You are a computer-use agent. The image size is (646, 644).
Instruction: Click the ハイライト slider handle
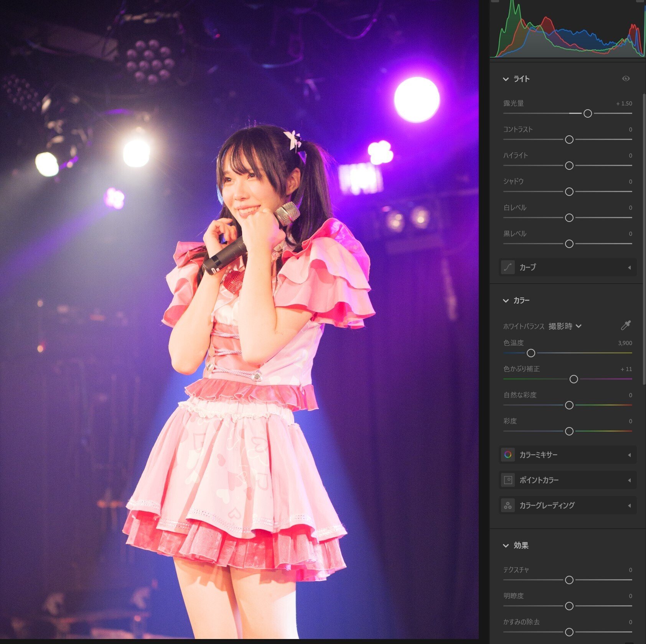coord(569,166)
